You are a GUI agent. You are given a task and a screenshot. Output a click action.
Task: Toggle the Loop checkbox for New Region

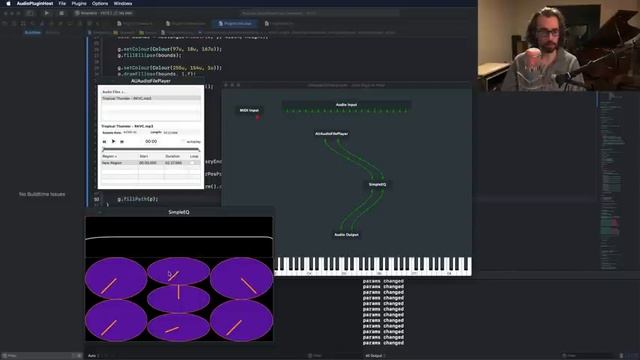pyautogui.click(x=192, y=162)
